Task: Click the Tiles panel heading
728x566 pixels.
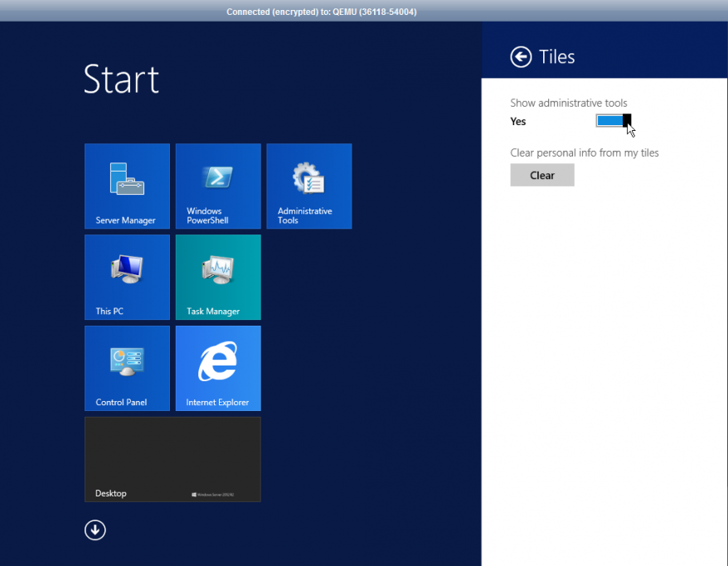Action: (x=556, y=57)
